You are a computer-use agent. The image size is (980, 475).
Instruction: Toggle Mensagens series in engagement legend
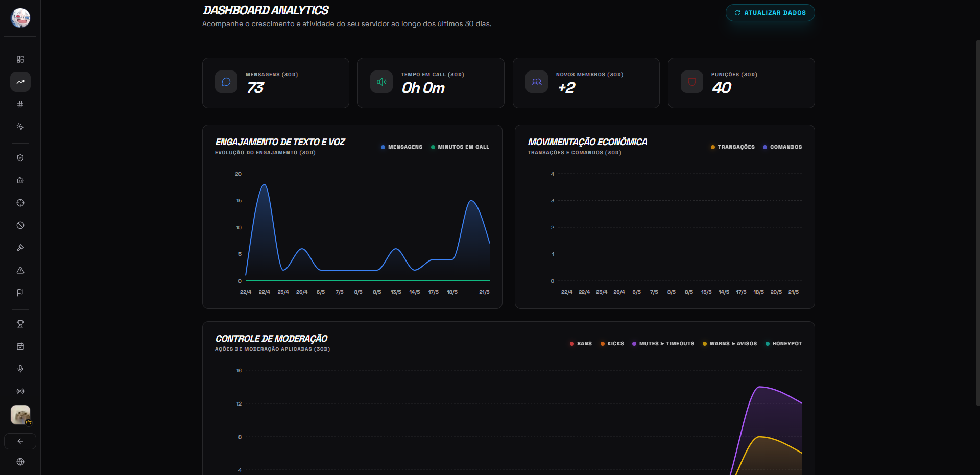[x=401, y=147]
